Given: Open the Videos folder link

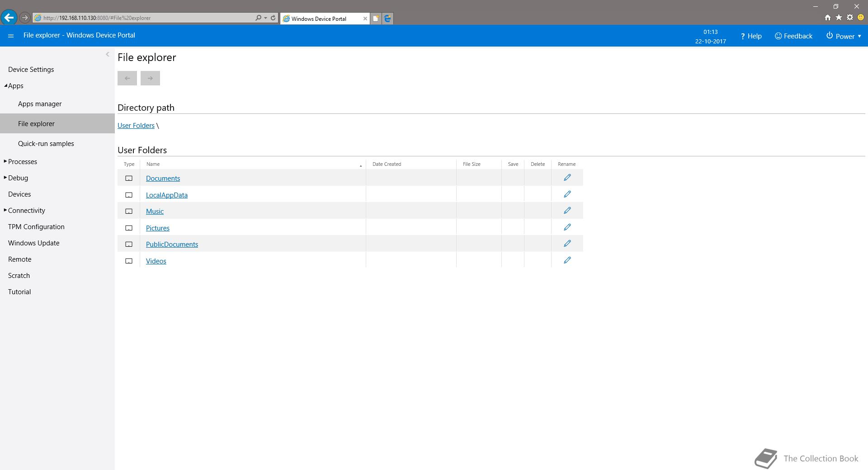Looking at the screenshot, I should pos(156,261).
